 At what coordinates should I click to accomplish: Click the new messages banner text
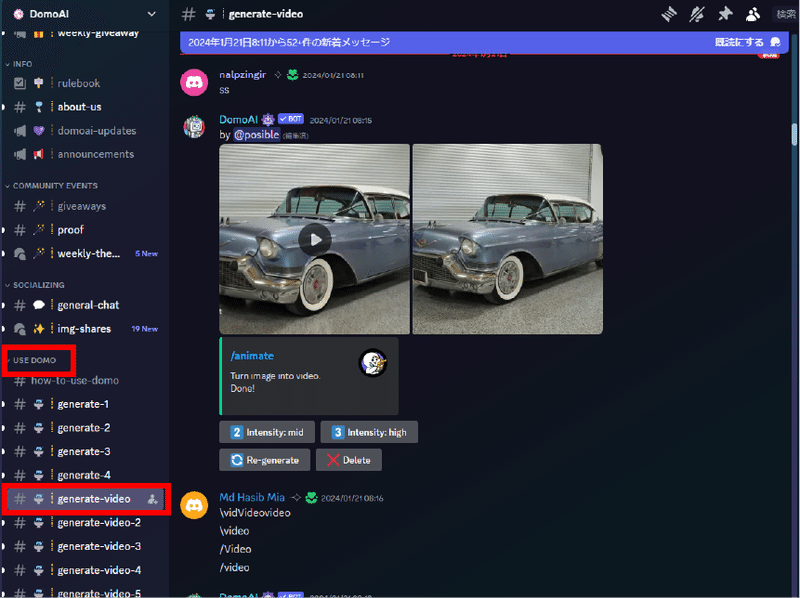click(289, 42)
